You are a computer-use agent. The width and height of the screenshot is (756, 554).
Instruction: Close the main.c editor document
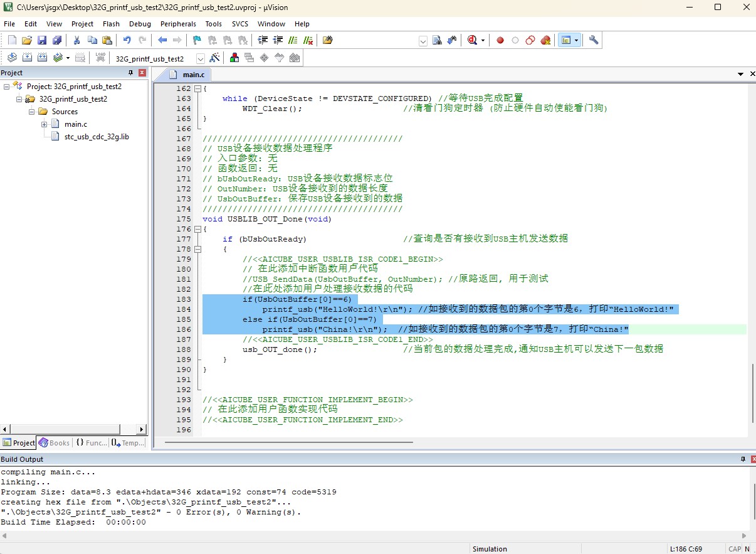(752, 74)
